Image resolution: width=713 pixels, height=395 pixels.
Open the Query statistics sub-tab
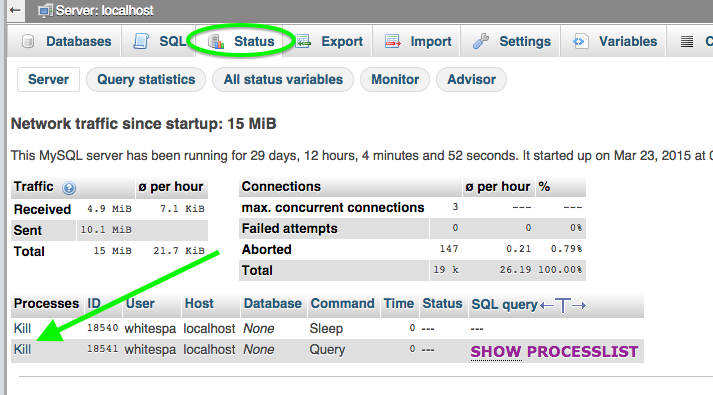tap(146, 80)
